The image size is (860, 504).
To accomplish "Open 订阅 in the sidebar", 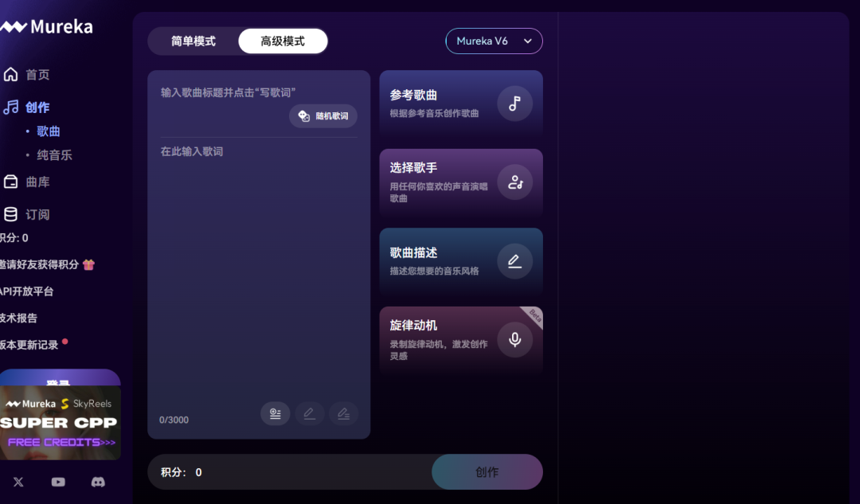I will [x=37, y=215].
